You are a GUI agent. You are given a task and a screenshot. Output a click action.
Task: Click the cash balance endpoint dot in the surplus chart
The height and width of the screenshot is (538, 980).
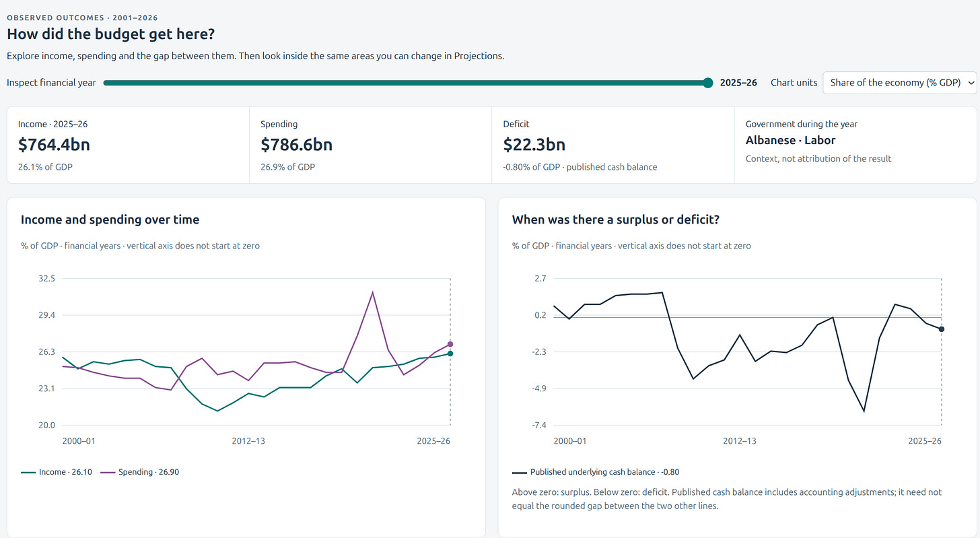942,329
